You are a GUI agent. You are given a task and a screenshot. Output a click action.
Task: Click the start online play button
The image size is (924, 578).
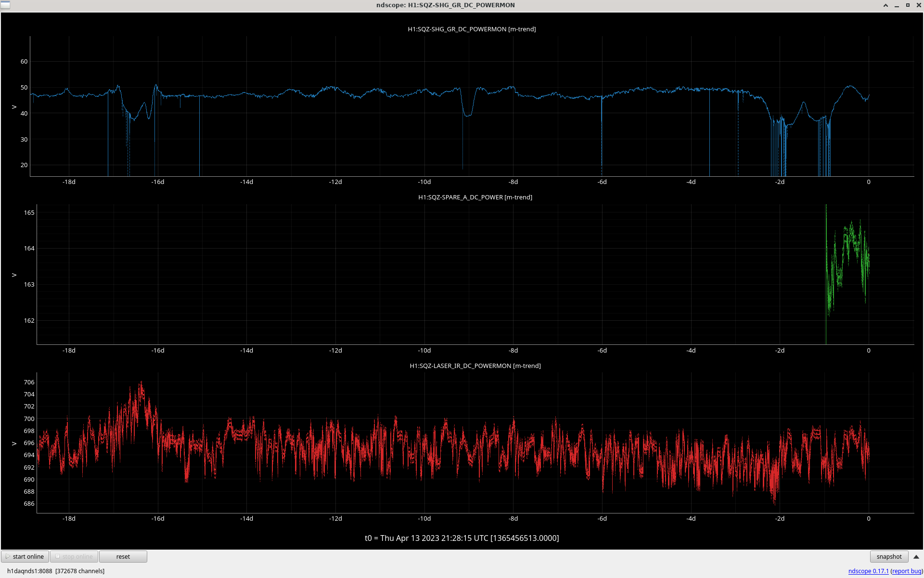point(25,556)
